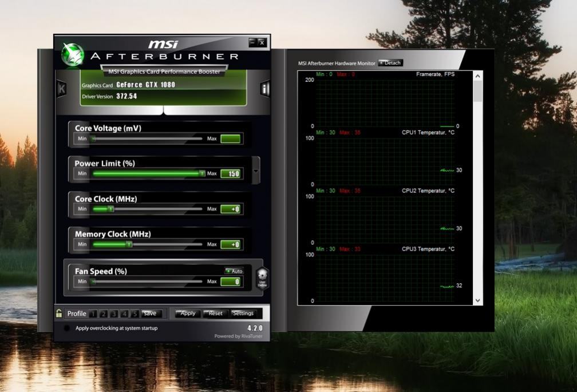
Task: Open the fan User Define icon
Action: 262,278
